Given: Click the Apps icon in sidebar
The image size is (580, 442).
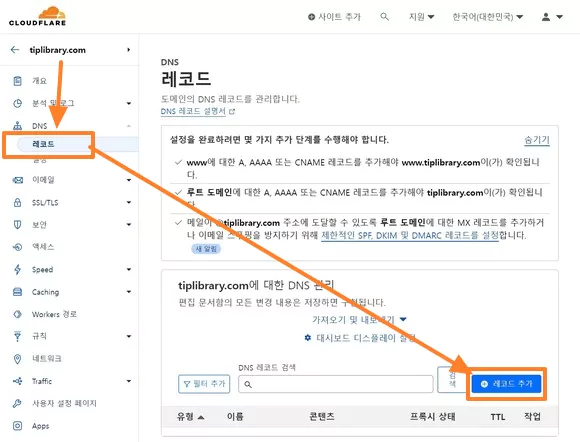Looking at the screenshot, I should (x=17, y=426).
